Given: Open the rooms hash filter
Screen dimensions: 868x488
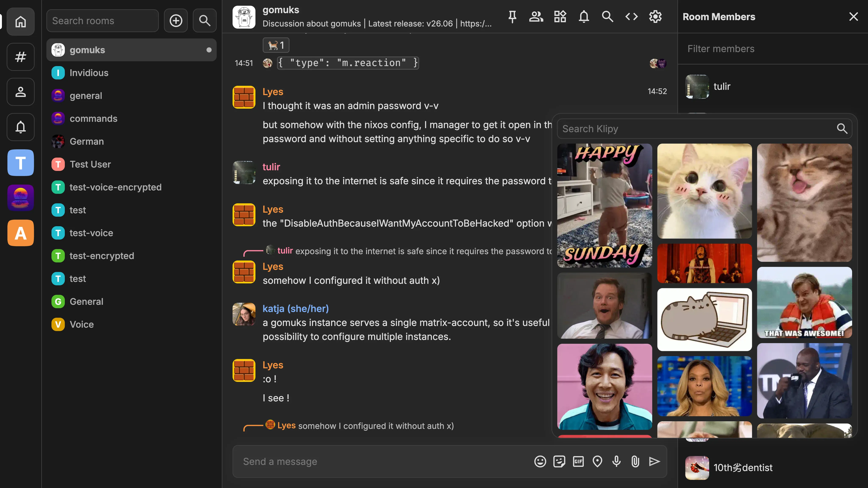Looking at the screenshot, I should (21, 57).
